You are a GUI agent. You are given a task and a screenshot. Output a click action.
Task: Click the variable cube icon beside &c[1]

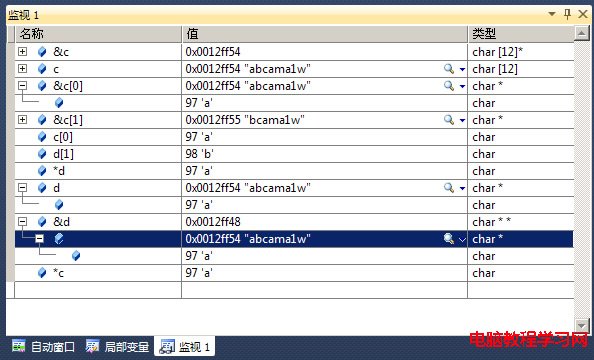pyautogui.click(x=42, y=120)
